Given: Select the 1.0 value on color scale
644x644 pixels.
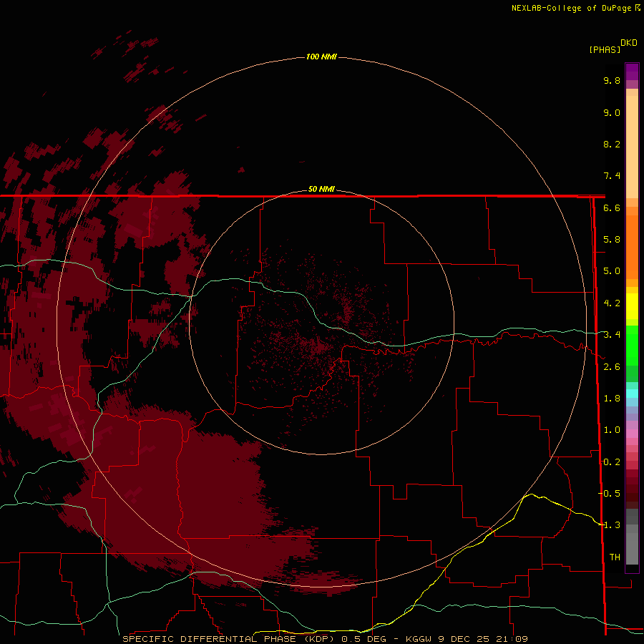Looking at the screenshot, I should click(612, 430).
